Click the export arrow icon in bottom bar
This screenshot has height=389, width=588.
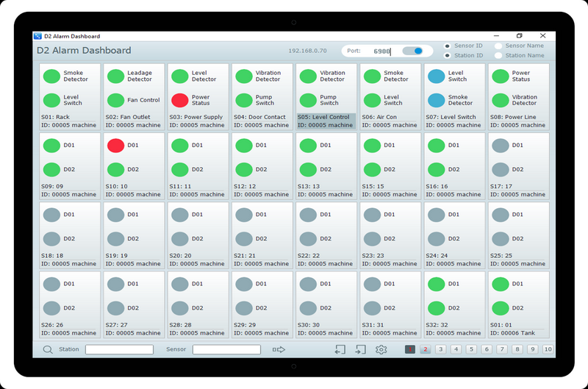(x=360, y=350)
